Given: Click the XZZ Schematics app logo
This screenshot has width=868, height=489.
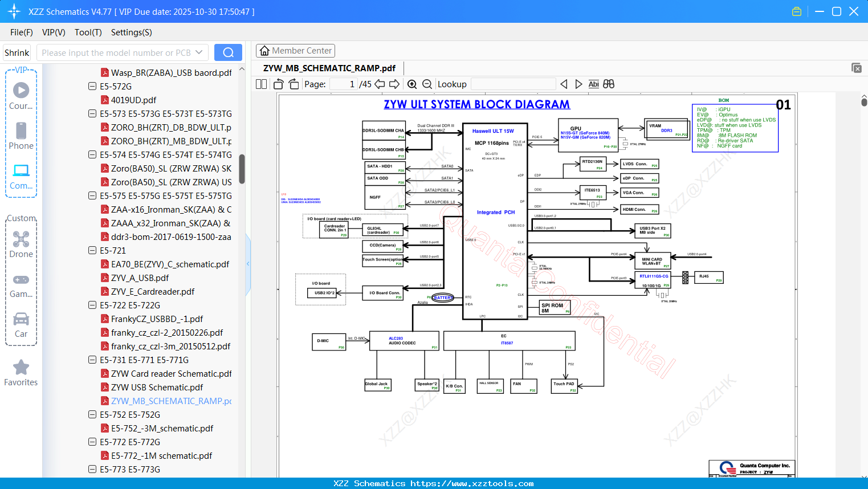Looking at the screenshot, I should [14, 11].
